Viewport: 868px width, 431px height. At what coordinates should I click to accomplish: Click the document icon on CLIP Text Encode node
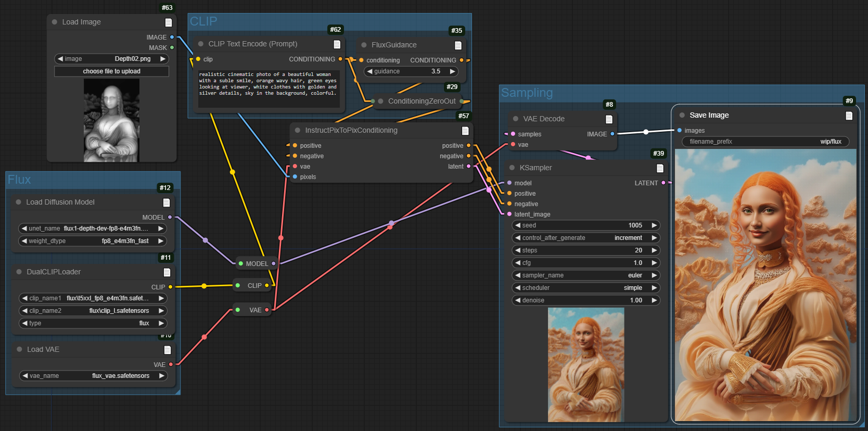pos(337,44)
